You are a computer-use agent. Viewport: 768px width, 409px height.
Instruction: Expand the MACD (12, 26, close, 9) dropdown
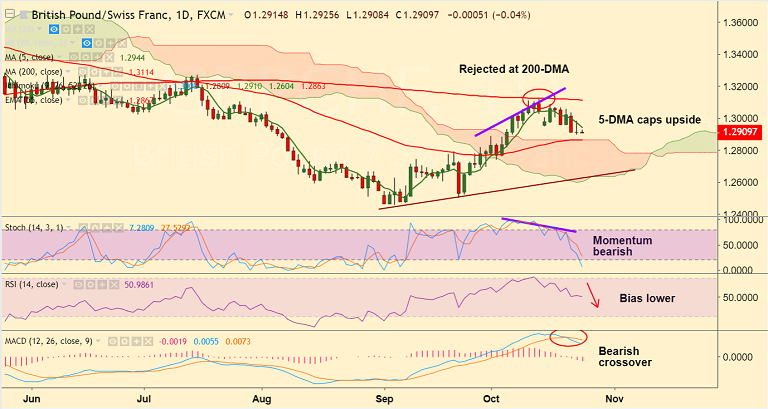(x=98, y=341)
